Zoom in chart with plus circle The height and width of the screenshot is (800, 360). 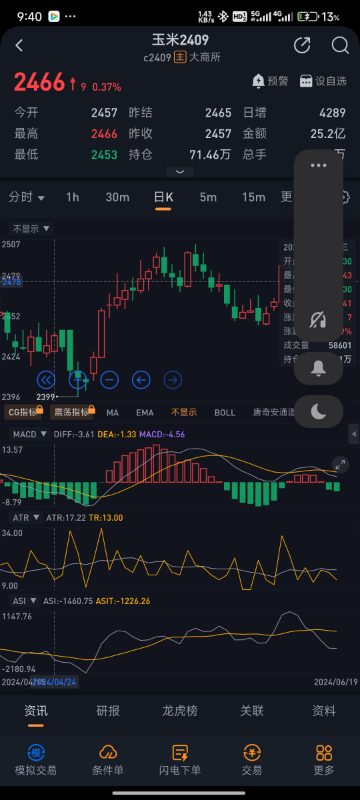[78, 380]
